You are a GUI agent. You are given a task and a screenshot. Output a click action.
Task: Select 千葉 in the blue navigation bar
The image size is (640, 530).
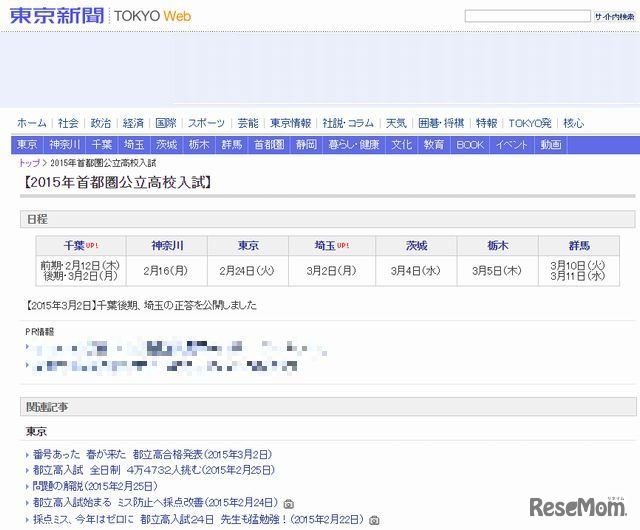pyautogui.click(x=102, y=145)
